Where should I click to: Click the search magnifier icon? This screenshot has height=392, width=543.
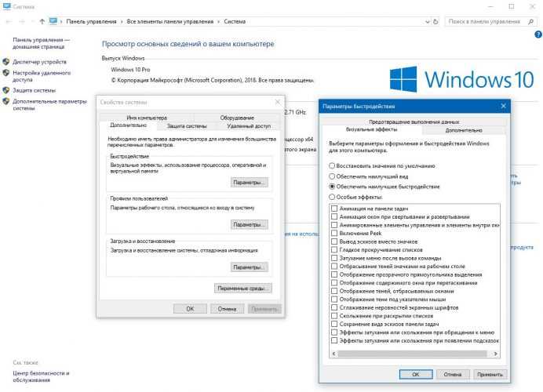click(530, 21)
